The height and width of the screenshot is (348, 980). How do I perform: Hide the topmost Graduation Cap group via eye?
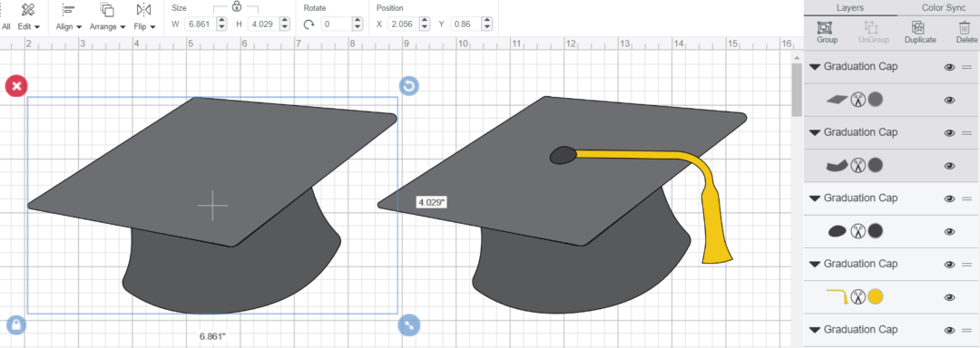[949, 67]
